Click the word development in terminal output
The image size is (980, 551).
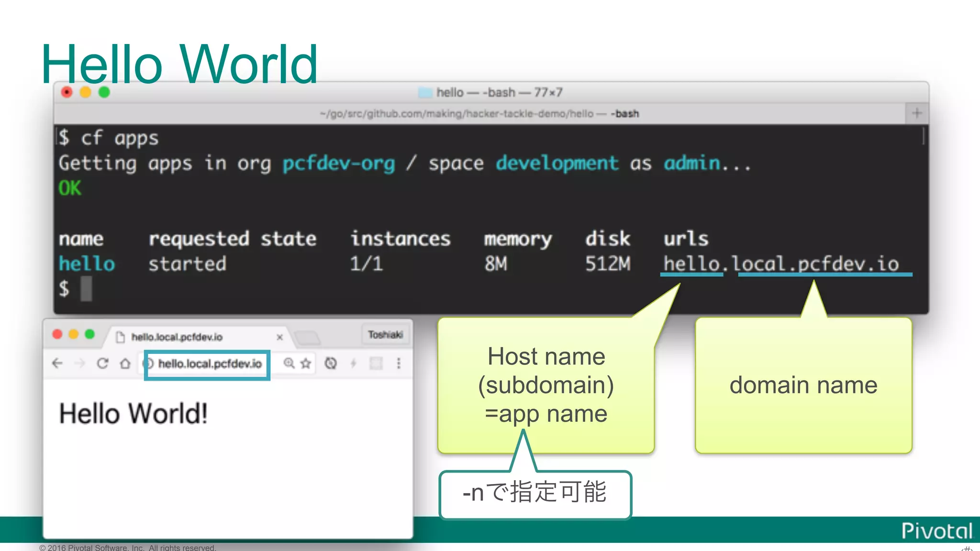click(x=557, y=164)
